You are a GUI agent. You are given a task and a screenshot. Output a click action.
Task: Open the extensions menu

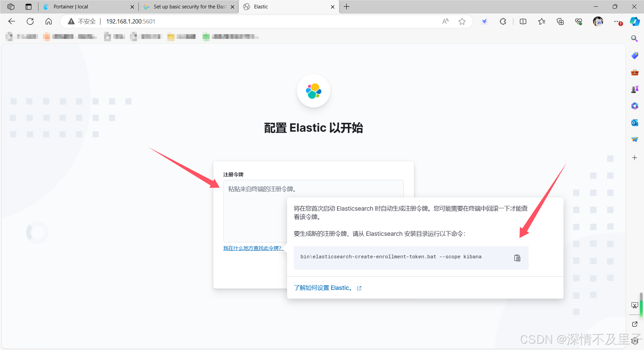click(x=503, y=21)
